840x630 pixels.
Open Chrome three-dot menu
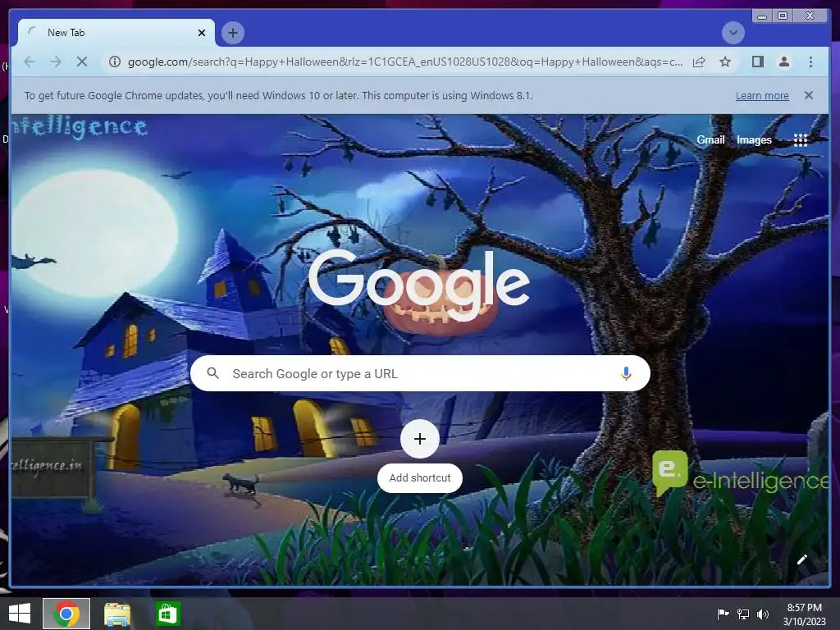point(810,62)
